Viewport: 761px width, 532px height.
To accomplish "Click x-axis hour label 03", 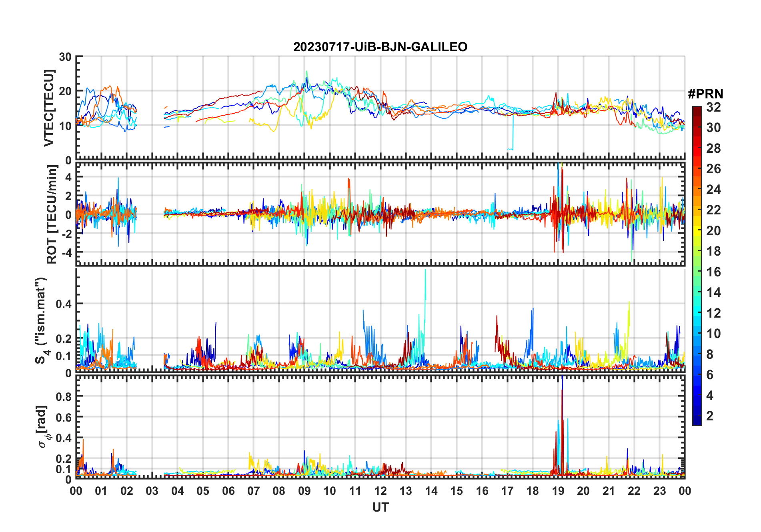I will click(152, 491).
